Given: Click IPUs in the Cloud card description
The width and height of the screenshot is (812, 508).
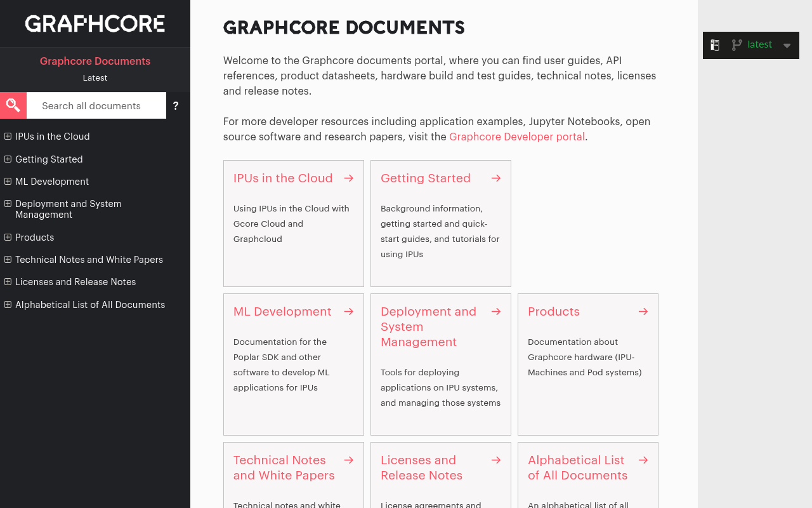Looking at the screenshot, I should coord(291,224).
